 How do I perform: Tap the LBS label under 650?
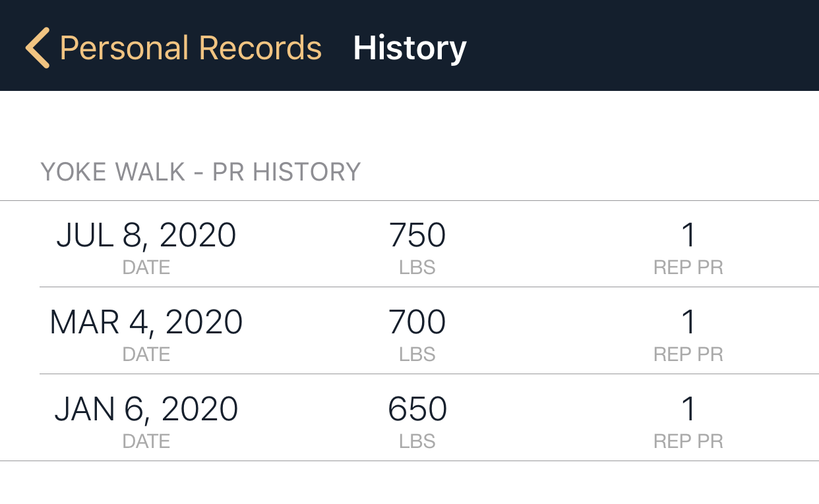click(418, 441)
